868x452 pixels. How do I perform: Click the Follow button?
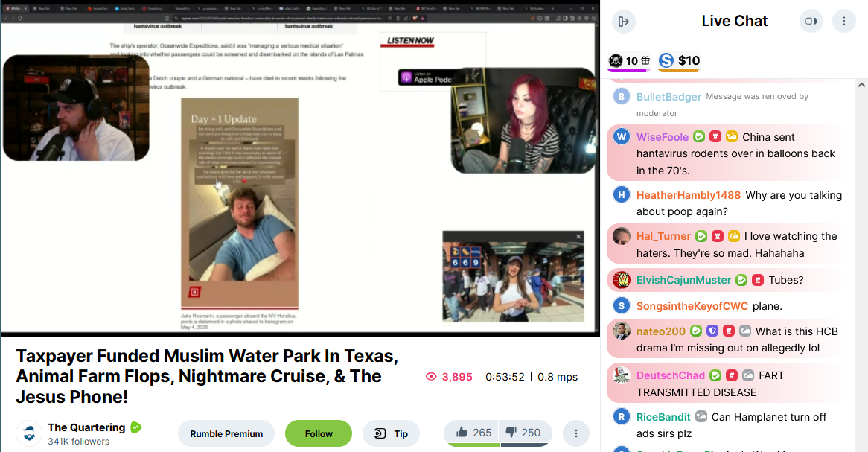319,433
